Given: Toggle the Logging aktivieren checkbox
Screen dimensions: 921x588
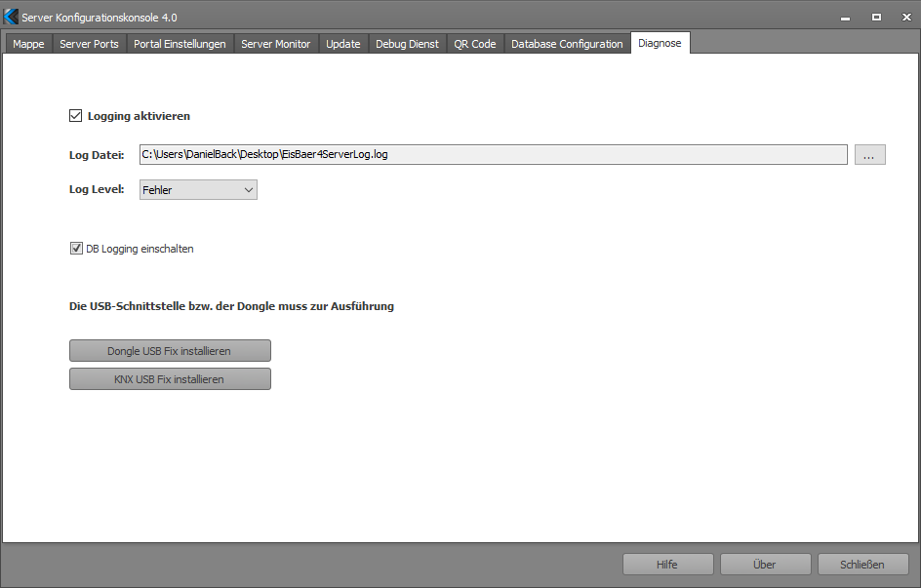Looking at the screenshot, I should pos(76,116).
